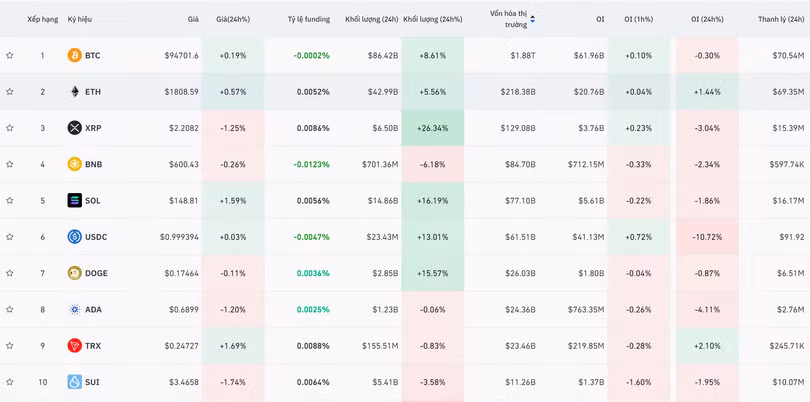Image resolution: width=810 pixels, height=402 pixels.
Task: Select the Xếp hạng column header
Action: tap(42, 19)
